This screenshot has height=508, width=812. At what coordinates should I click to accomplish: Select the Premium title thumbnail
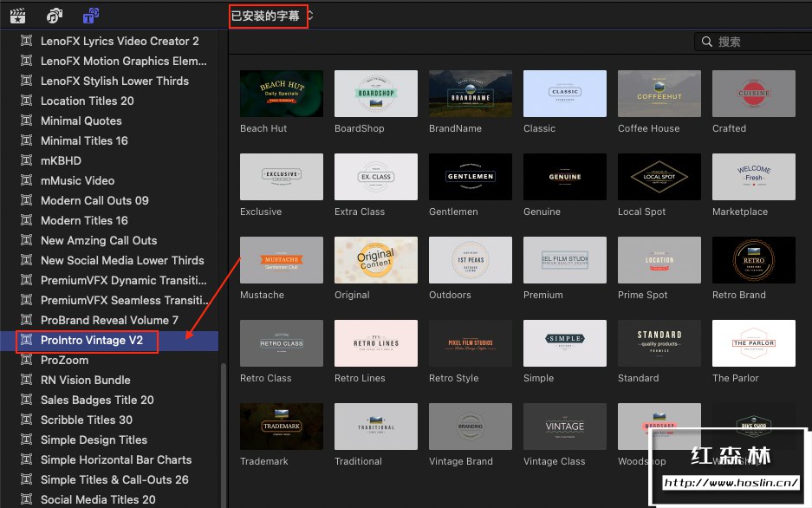click(x=565, y=260)
